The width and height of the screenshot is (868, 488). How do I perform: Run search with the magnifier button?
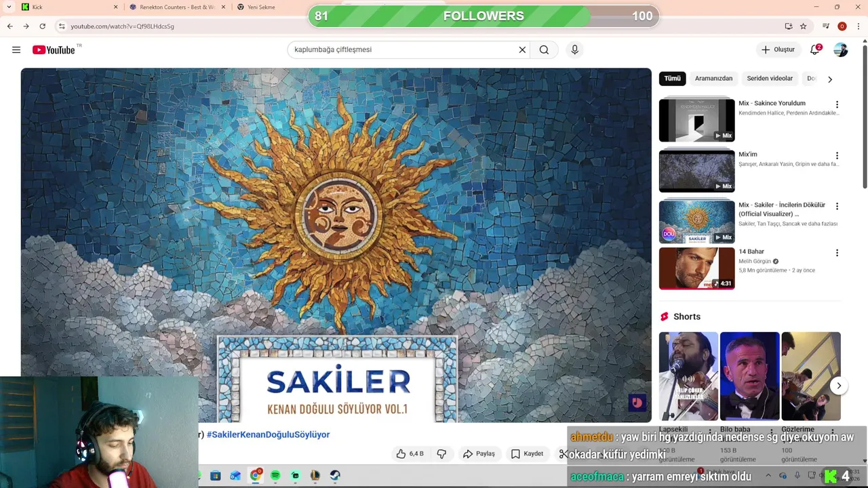point(544,49)
